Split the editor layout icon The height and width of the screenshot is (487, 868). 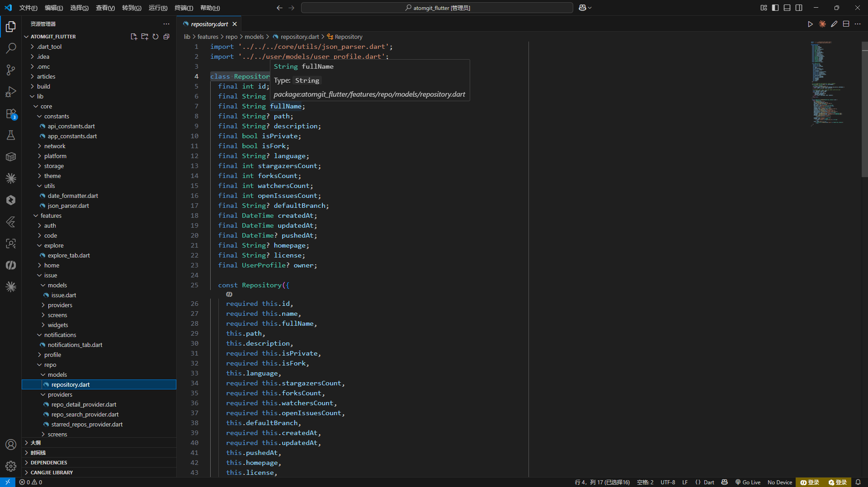[846, 24]
